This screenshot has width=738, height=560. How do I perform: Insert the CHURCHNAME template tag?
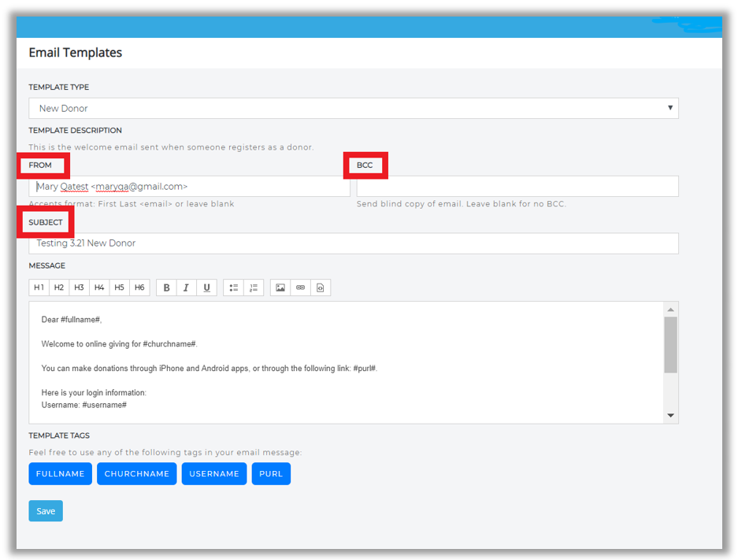[x=137, y=474]
